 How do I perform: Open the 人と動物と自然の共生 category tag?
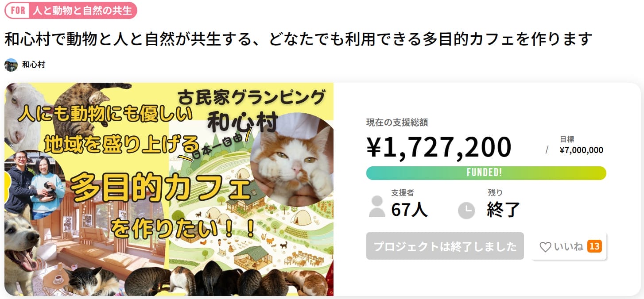82,11
